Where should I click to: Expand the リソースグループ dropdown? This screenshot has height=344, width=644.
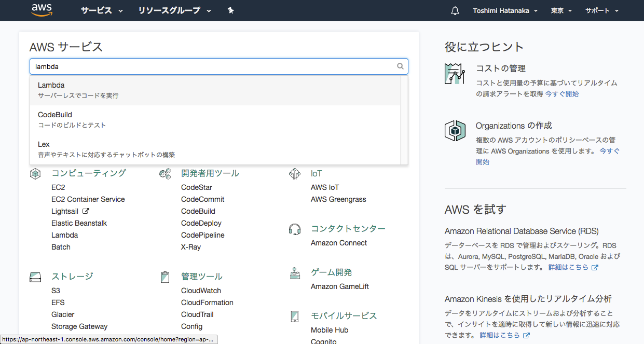pyautogui.click(x=175, y=10)
